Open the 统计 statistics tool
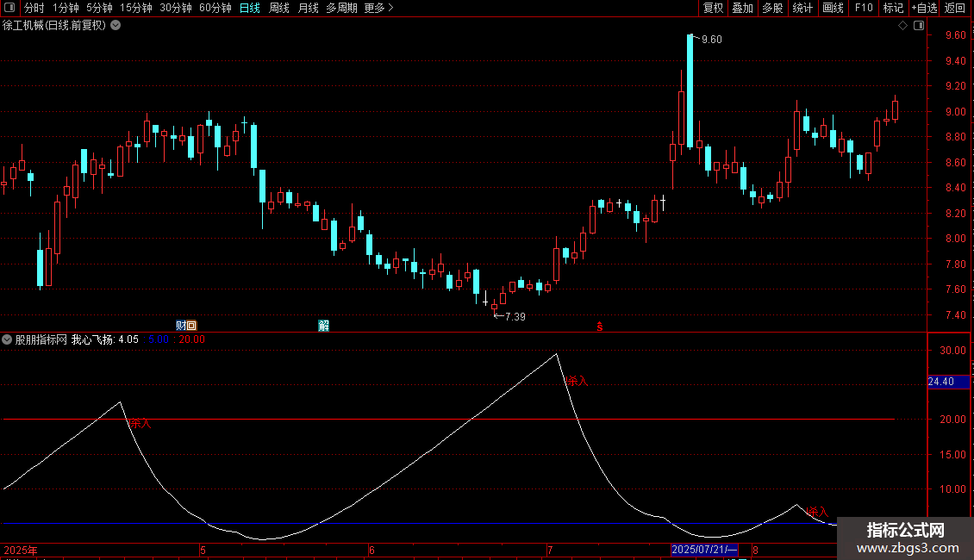Viewport: 974px width, 560px height. tap(802, 8)
